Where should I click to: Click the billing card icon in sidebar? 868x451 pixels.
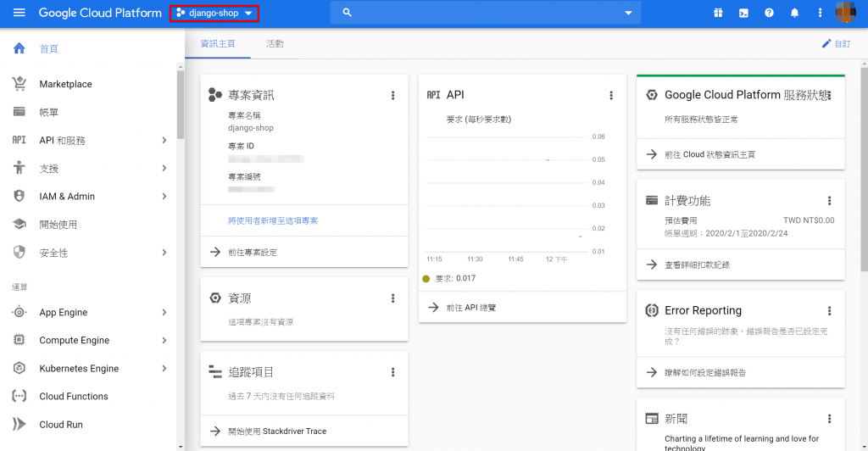[19, 112]
